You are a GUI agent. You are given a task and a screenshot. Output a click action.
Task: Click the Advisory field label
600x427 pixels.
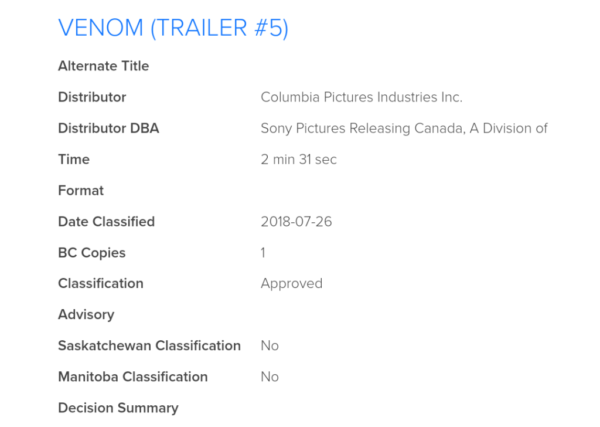coord(86,315)
